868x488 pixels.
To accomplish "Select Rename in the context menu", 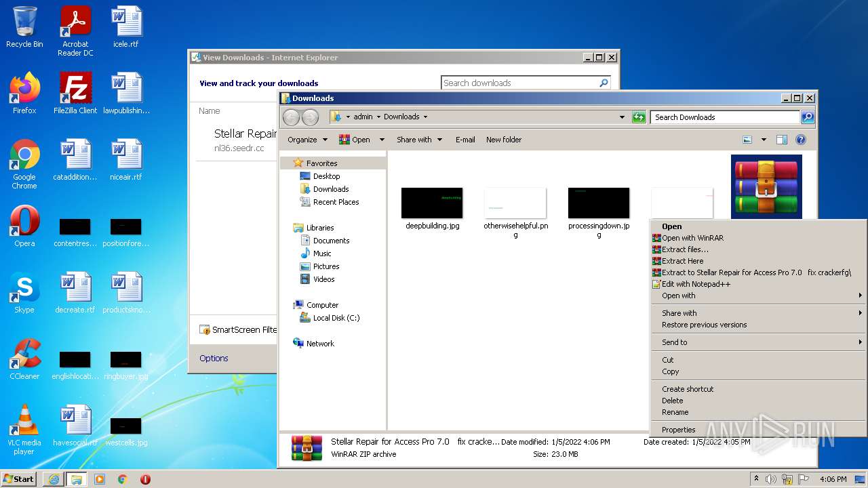I will pos(758,412).
